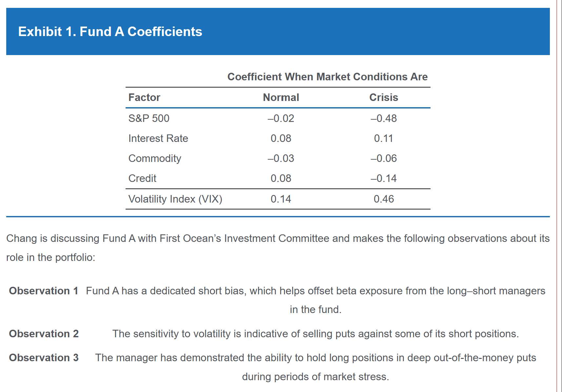
Task: Click the VIX crisis coefficient 0.46
Action: pos(384,199)
